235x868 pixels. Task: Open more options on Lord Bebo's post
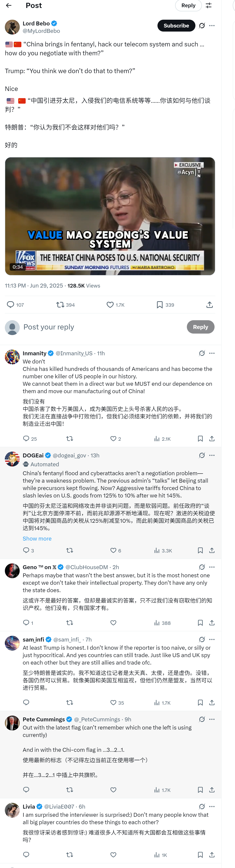[x=212, y=26]
